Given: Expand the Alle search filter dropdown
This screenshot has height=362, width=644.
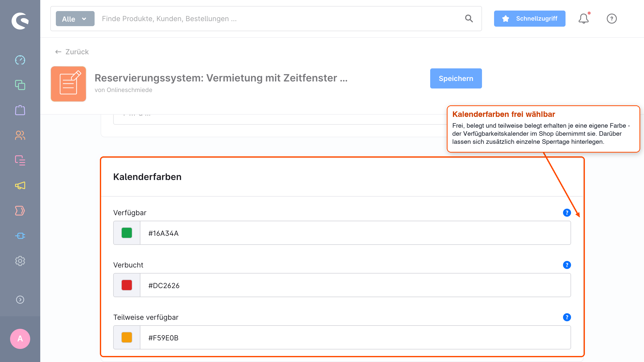Looking at the screenshot, I should 75,19.
